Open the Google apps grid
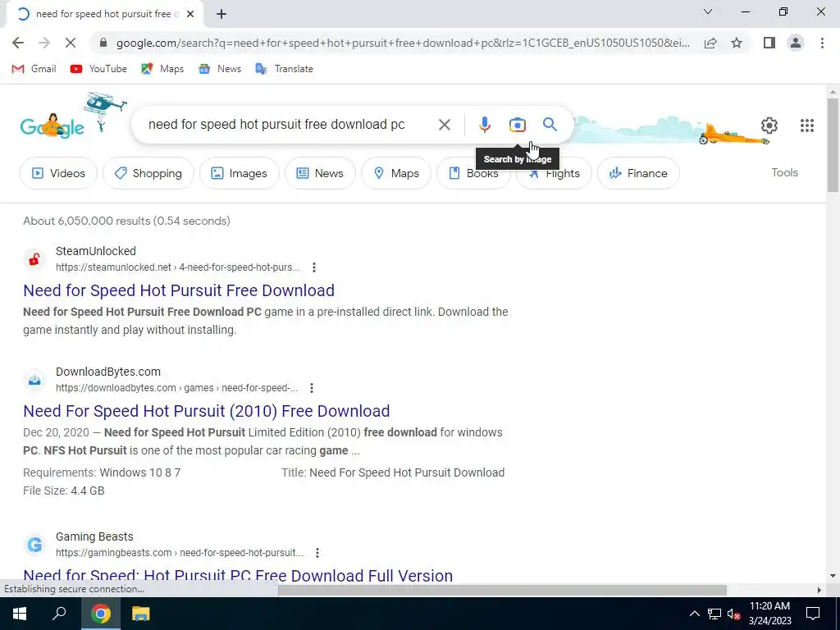The image size is (840, 630). pyautogui.click(x=807, y=126)
